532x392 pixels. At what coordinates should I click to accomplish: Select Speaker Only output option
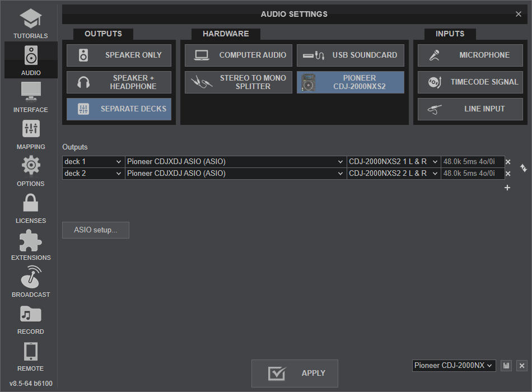pyautogui.click(x=119, y=55)
